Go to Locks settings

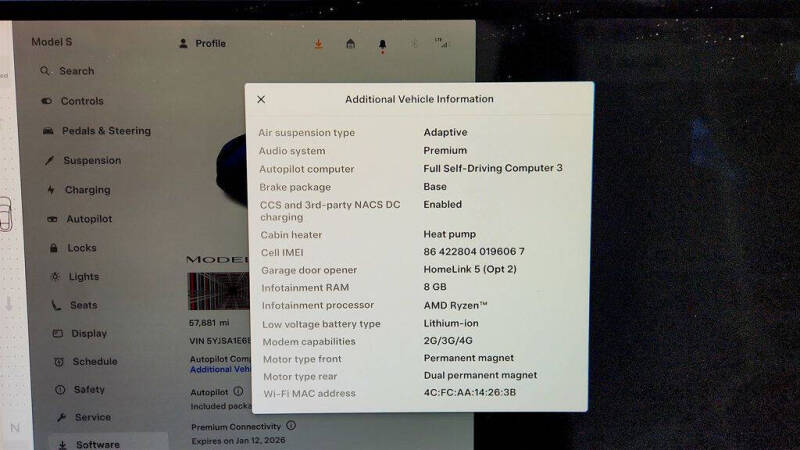(73, 248)
